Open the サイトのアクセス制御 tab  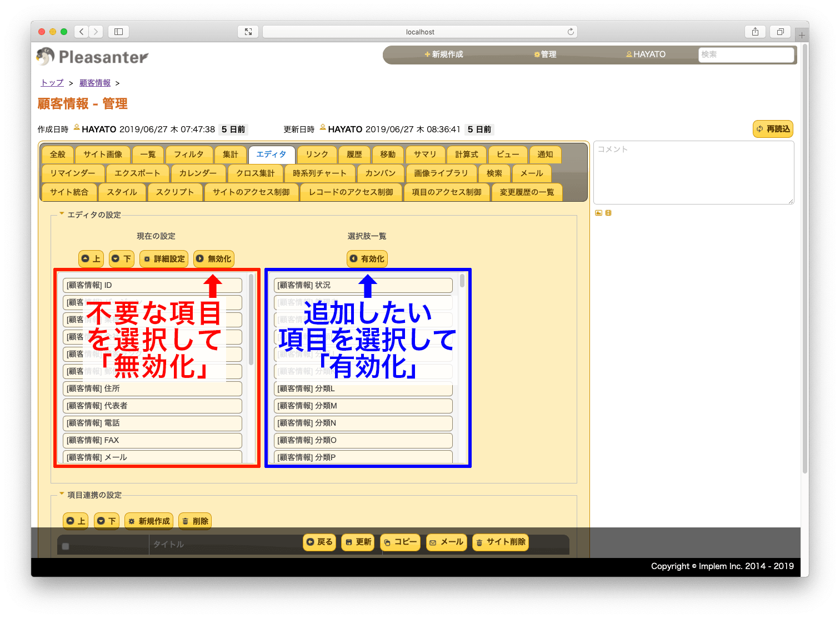click(251, 192)
